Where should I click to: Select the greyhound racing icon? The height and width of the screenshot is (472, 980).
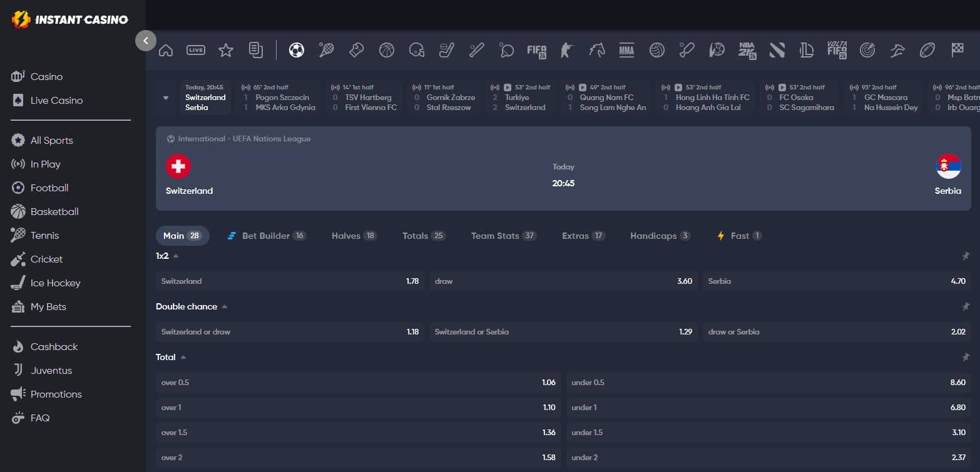(x=897, y=50)
